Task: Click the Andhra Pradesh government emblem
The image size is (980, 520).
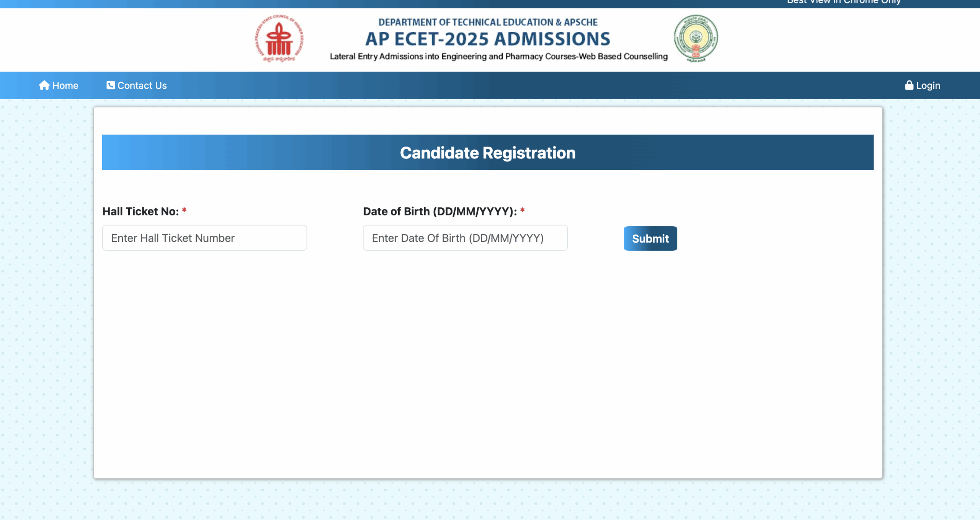Action: click(696, 39)
